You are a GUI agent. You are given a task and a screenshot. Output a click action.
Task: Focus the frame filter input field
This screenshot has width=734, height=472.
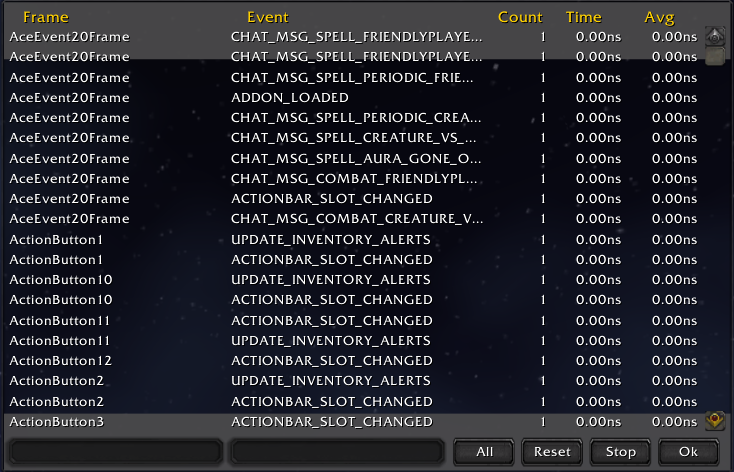click(x=114, y=452)
